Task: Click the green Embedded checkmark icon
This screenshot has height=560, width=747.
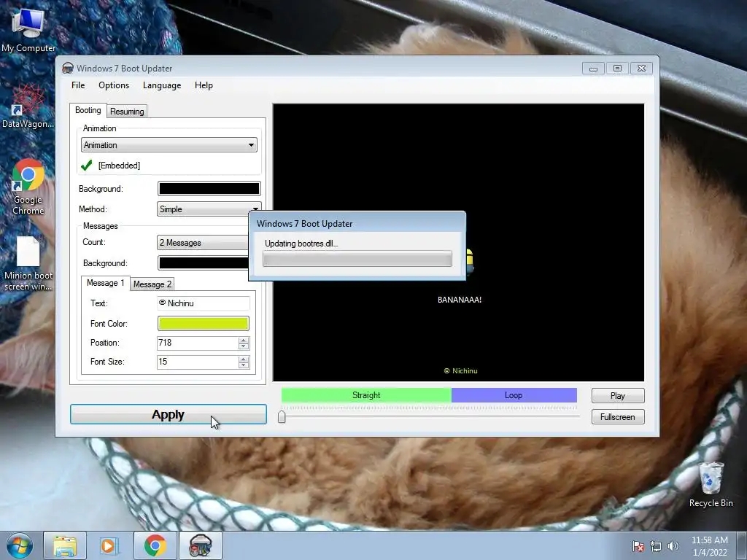Action: click(87, 166)
